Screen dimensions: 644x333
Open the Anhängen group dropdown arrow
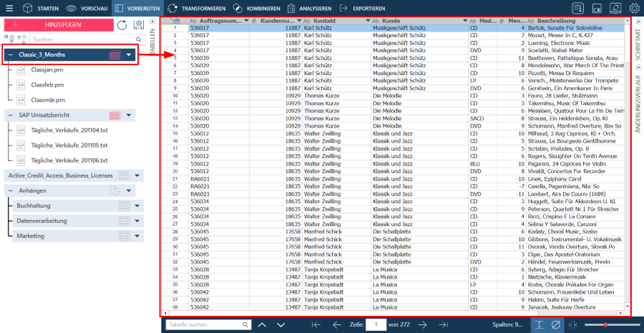click(x=129, y=190)
